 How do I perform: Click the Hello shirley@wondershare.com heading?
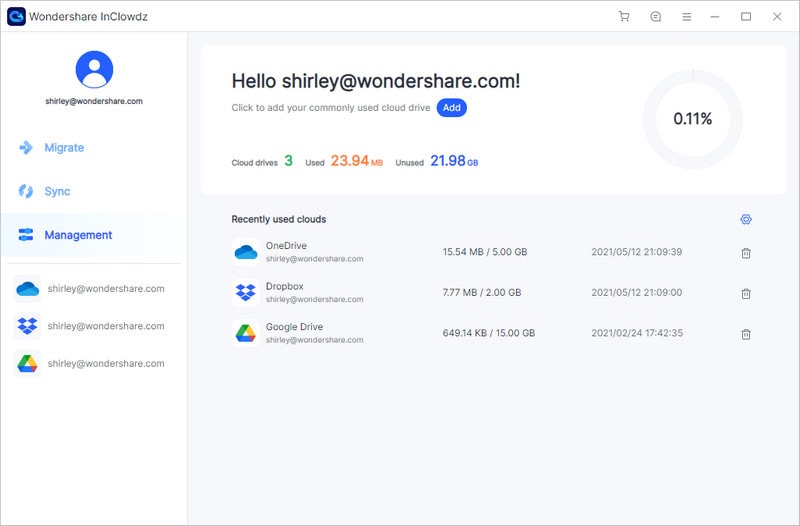pos(376,81)
